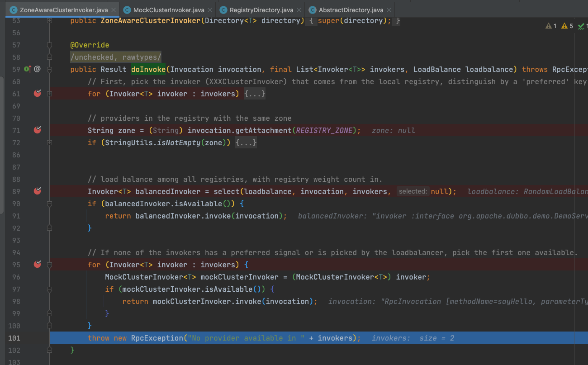Close the RegistryDirectory.java tab

(x=299, y=10)
